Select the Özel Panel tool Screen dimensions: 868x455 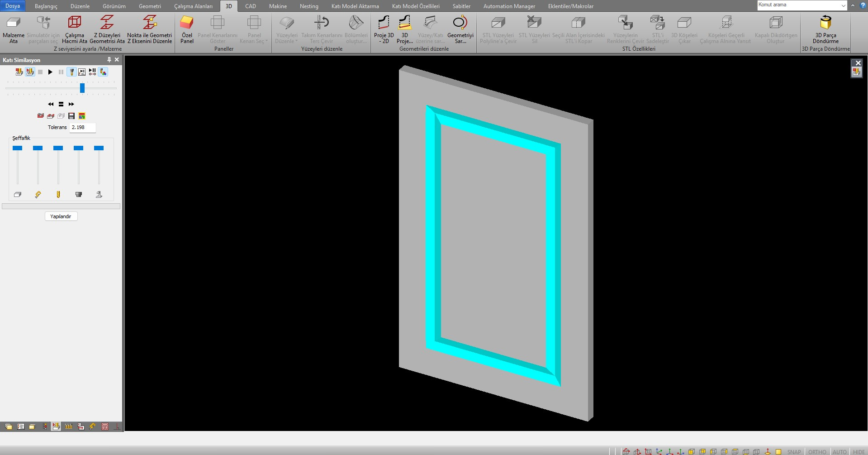click(x=187, y=23)
